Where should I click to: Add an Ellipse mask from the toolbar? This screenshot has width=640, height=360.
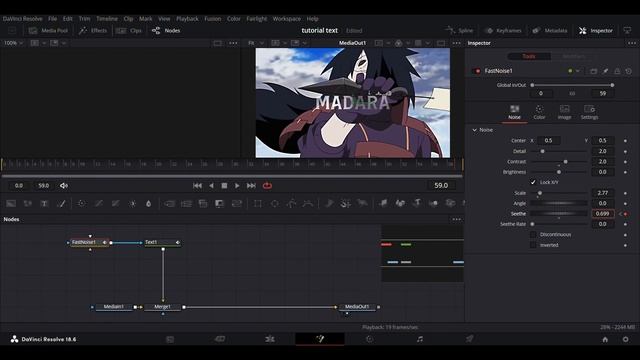coord(275,203)
